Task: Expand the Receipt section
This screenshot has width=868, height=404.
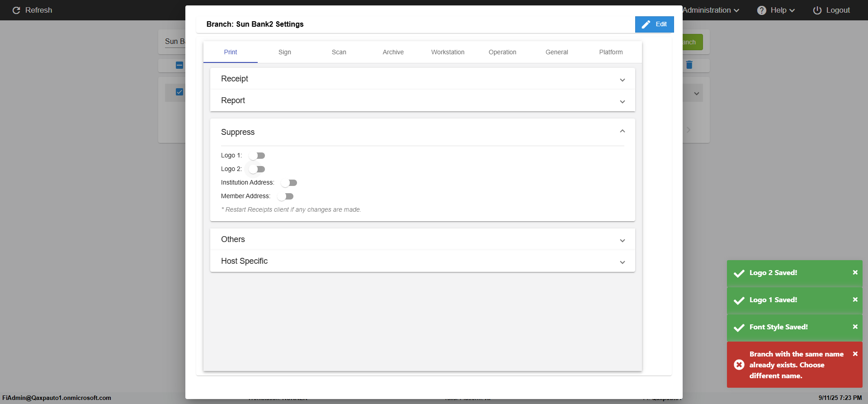Action: coord(623,80)
